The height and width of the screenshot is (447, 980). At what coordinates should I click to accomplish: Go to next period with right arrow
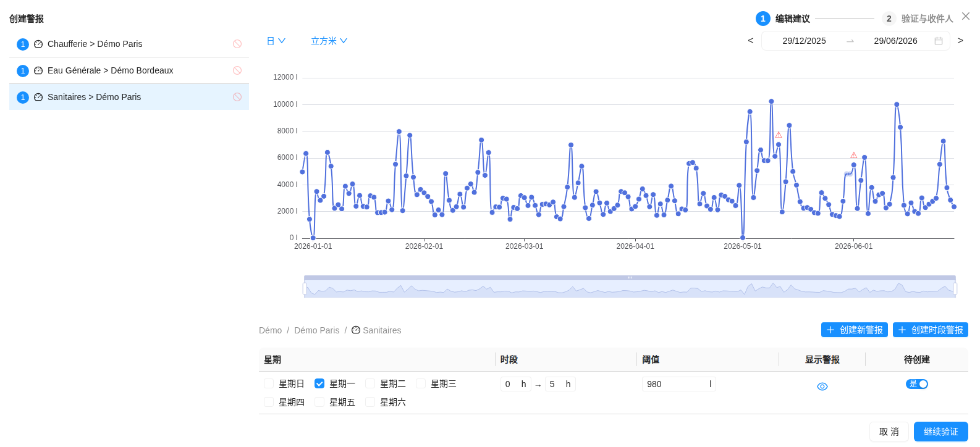pyautogui.click(x=960, y=41)
